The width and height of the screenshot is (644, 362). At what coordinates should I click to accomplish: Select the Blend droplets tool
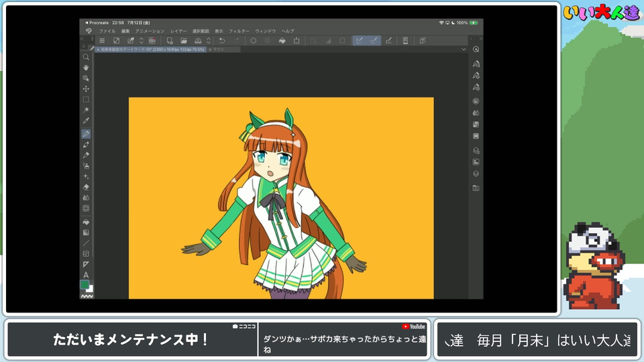point(86,198)
